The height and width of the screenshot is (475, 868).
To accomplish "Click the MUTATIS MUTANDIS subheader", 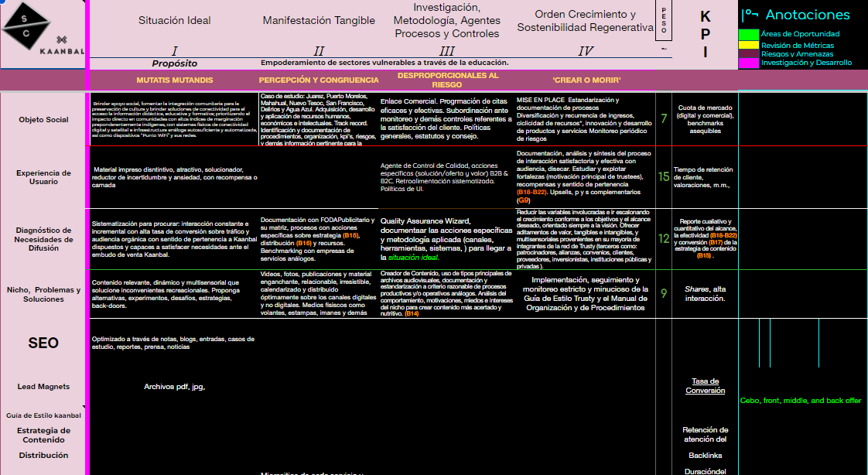I will [x=174, y=80].
